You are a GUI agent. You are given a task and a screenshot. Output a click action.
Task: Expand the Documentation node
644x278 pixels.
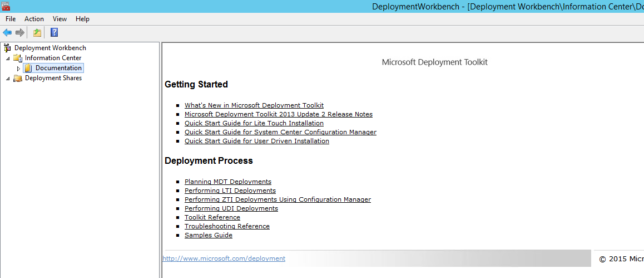18,69
